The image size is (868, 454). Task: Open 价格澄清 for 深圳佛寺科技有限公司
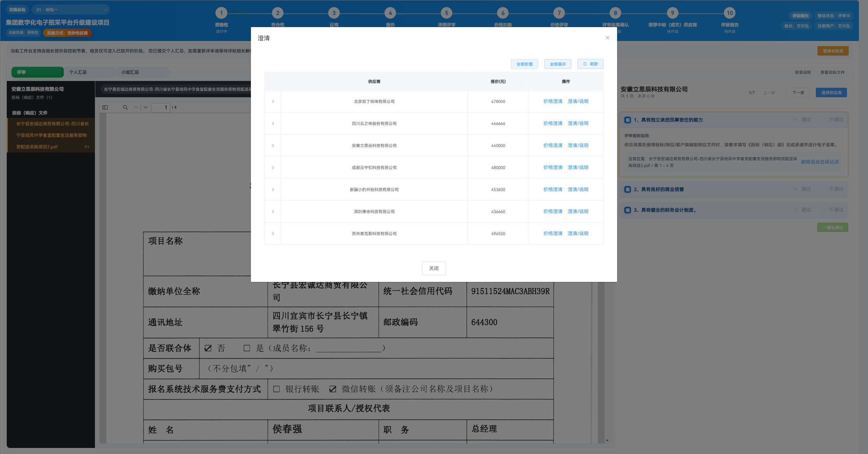pyautogui.click(x=553, y=211)
